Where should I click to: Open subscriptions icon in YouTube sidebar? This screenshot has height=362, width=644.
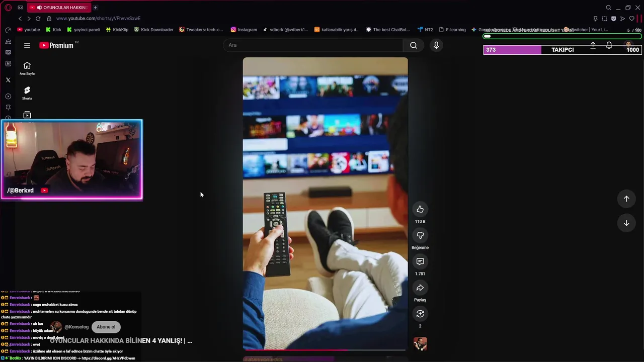pyautogui.click(x=27, y=115)
